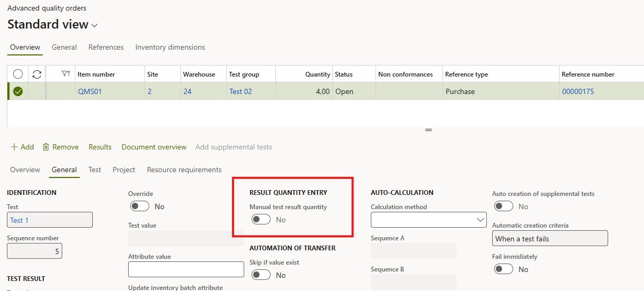Image resolution: width=644 pixels, height=291 pixels.
Task: Click the Attribute value input field
Action: [x=186, y=269]
